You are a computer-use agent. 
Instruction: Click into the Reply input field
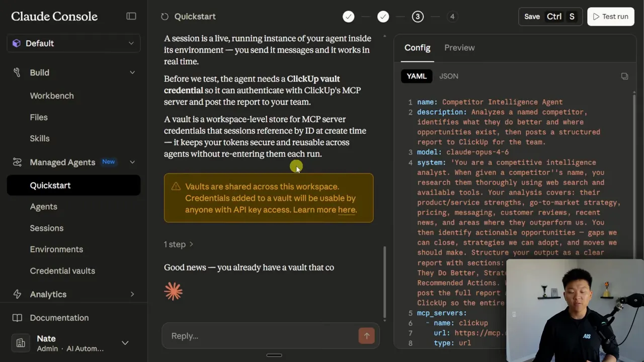pos(262,336)
